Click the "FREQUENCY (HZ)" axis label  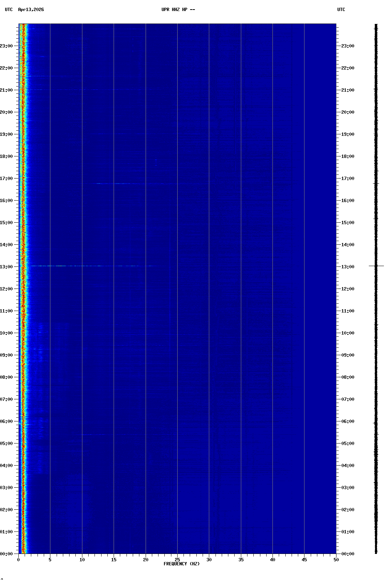(x=182, y=564)
